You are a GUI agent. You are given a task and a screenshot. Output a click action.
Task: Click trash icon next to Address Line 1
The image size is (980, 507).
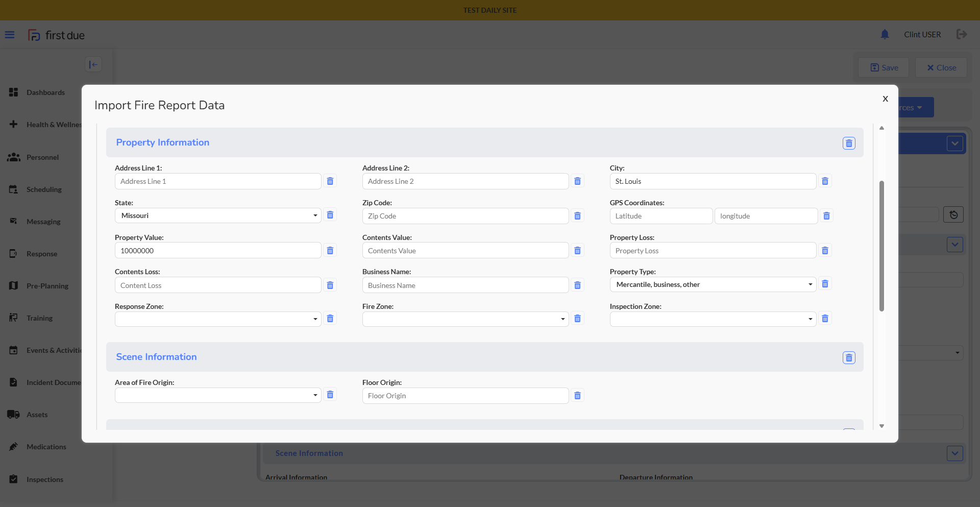point(330,181)
